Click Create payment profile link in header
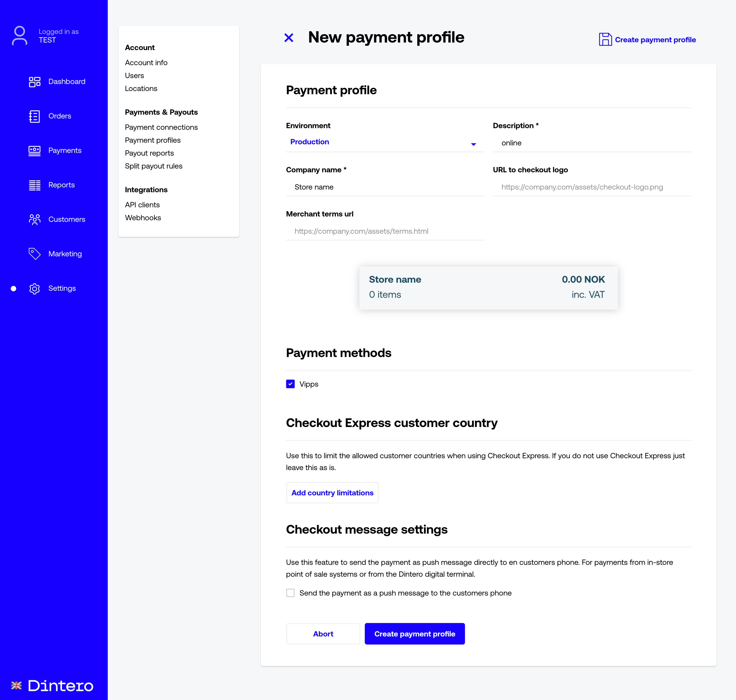 tap(655, 40)
